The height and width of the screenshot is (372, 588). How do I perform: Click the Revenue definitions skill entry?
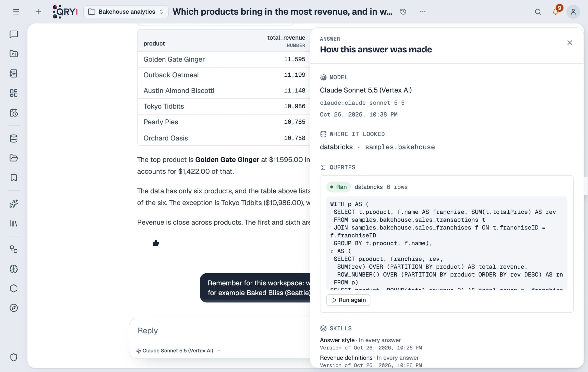pos(371,361)
